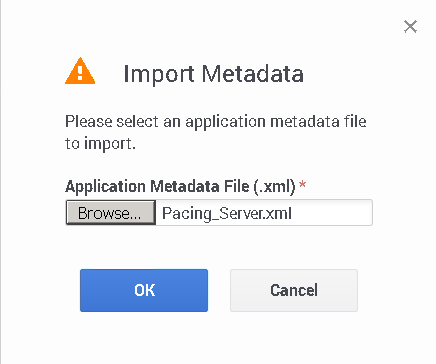Screen dimensions: 436x364
Task: Close the Import Metadata dialog with X
Action: (410, 27)
